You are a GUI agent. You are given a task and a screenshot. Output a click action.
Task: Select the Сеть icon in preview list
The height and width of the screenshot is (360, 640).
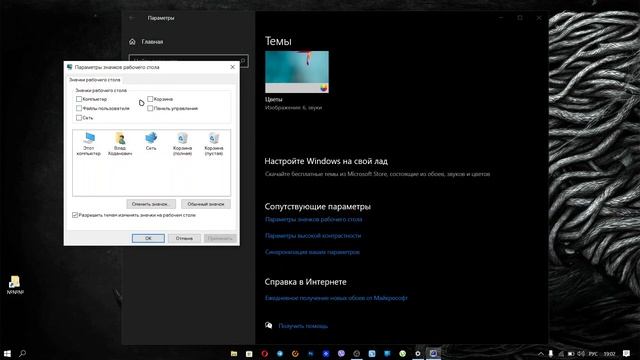coord(151,141)
